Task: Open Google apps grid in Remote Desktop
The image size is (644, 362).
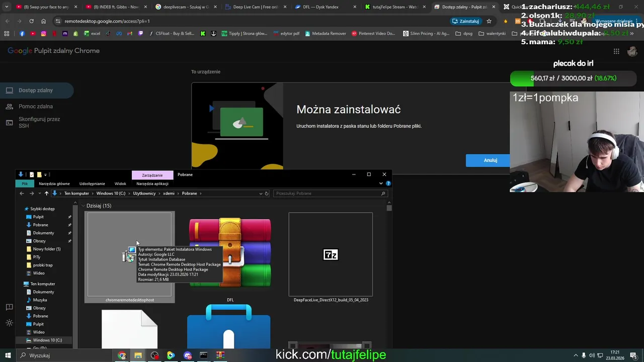Action: pyautogui.click(x=616, y=51)
